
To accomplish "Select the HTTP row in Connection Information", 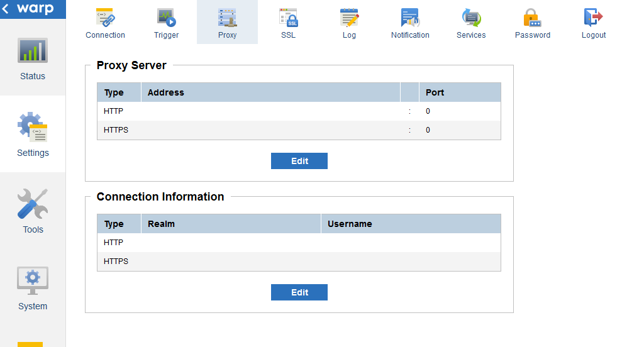I will click(299, 243).
